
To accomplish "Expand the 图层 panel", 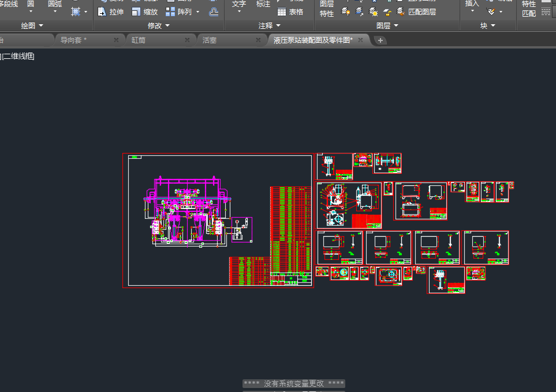I will (387, 25).
